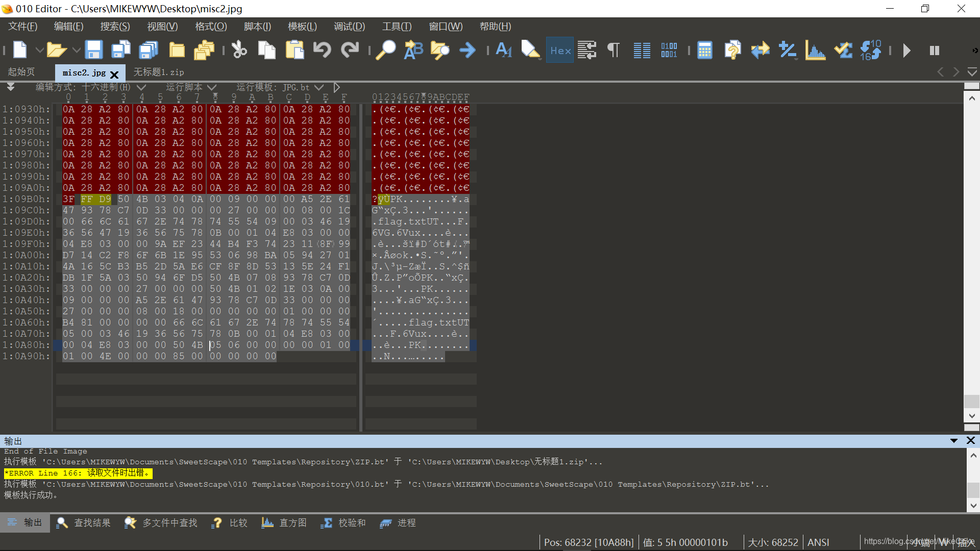Viewport: 980px width, 551px height.
Task: Open the Calculator tool icon
Action: coord(704,50)
